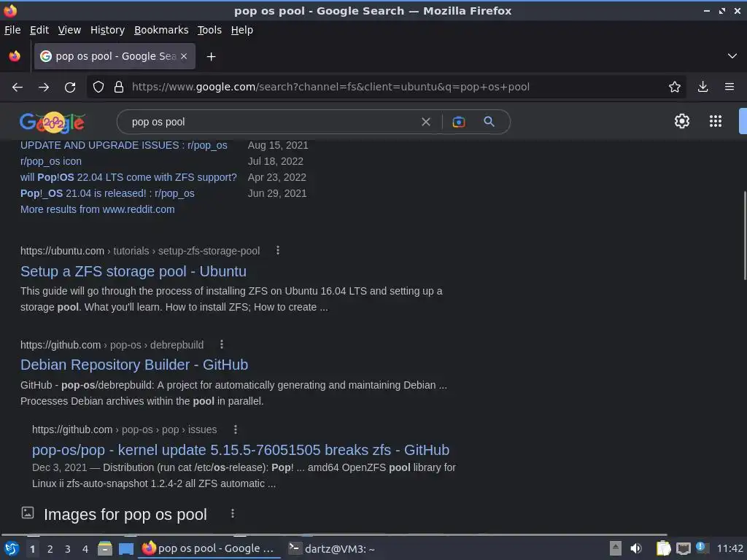The image size is (747, 560).
Task: Open tracking protection shield icon
Action: (98, 87)
